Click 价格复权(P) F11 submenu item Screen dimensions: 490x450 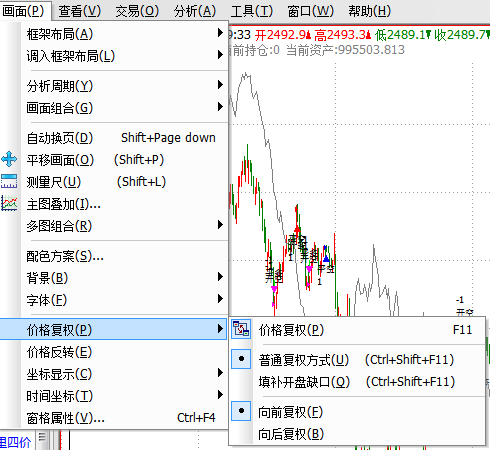357,330
